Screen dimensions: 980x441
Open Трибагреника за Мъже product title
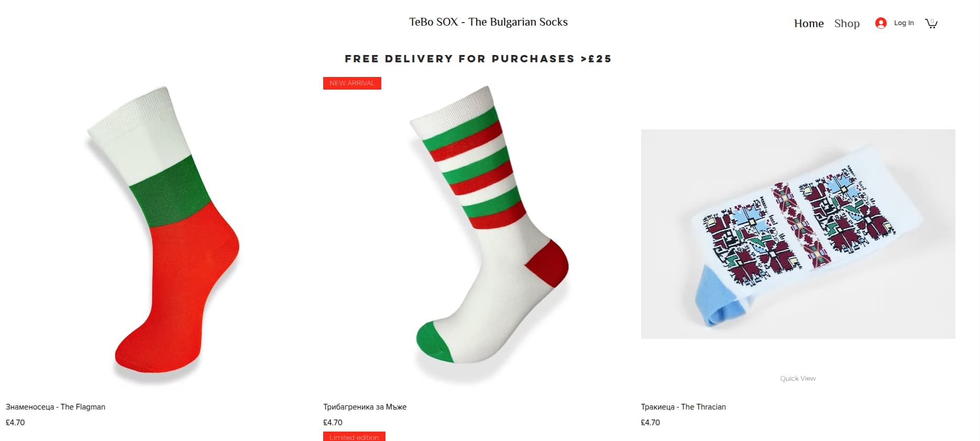365,407
